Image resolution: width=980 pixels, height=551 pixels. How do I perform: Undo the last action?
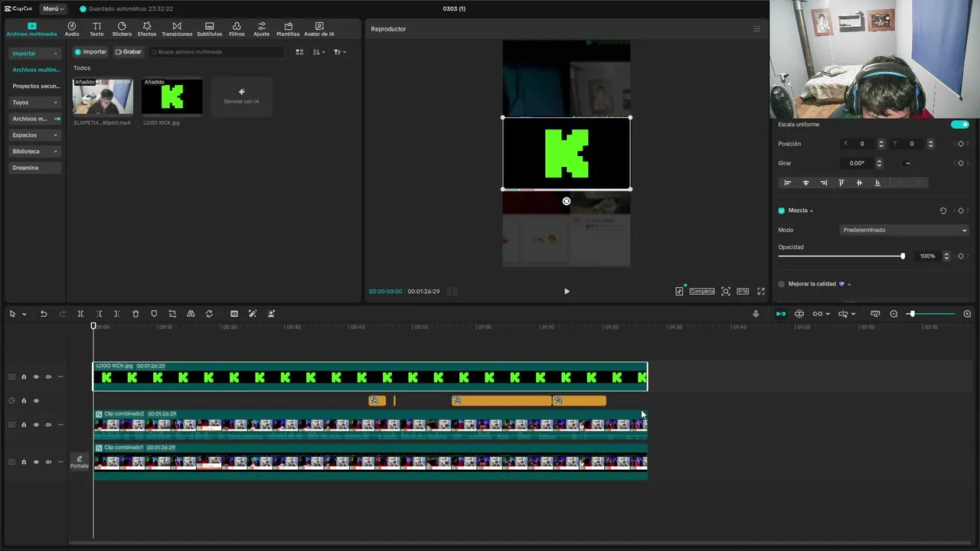(44, 314)
